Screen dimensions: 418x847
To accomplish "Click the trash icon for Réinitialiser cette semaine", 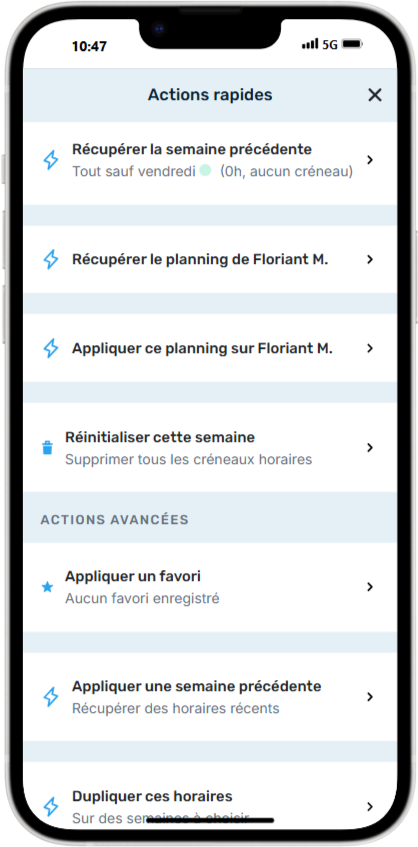I will pyautogui.click(x=48, y=448).
